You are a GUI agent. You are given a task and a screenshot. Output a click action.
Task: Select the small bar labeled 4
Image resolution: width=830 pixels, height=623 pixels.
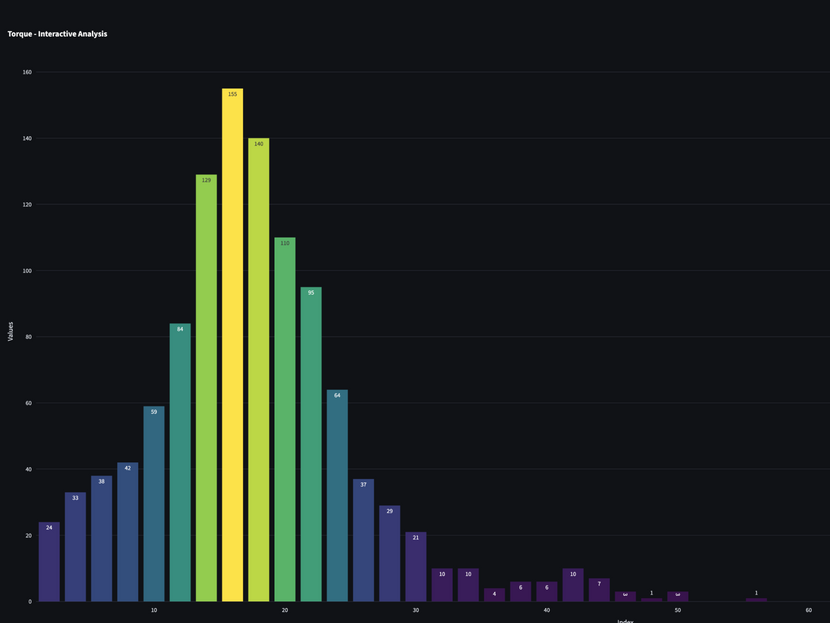click(x=494, y=595)
